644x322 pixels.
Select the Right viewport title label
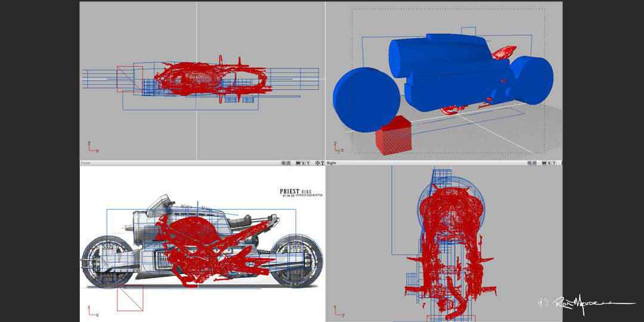click(x=332, y=163)
